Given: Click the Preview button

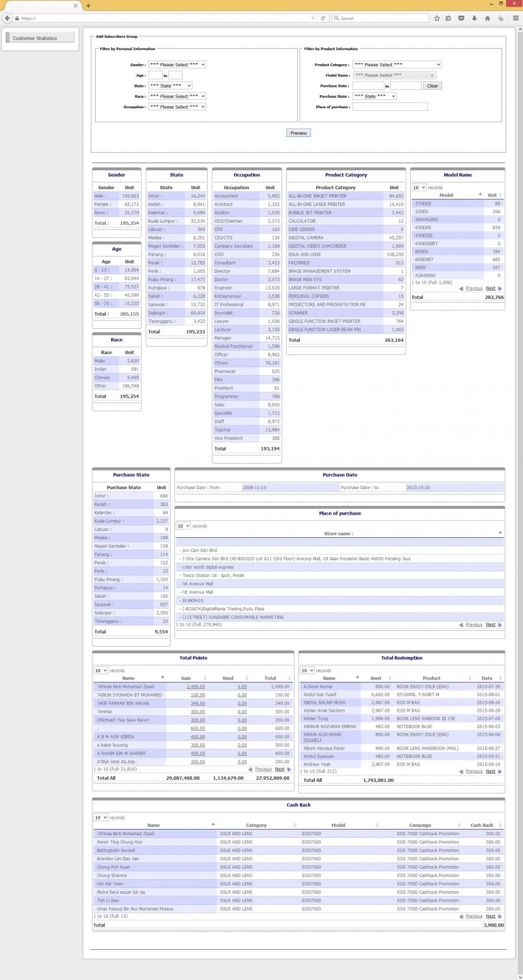Looking at the screenshot, I should point(299,133).
